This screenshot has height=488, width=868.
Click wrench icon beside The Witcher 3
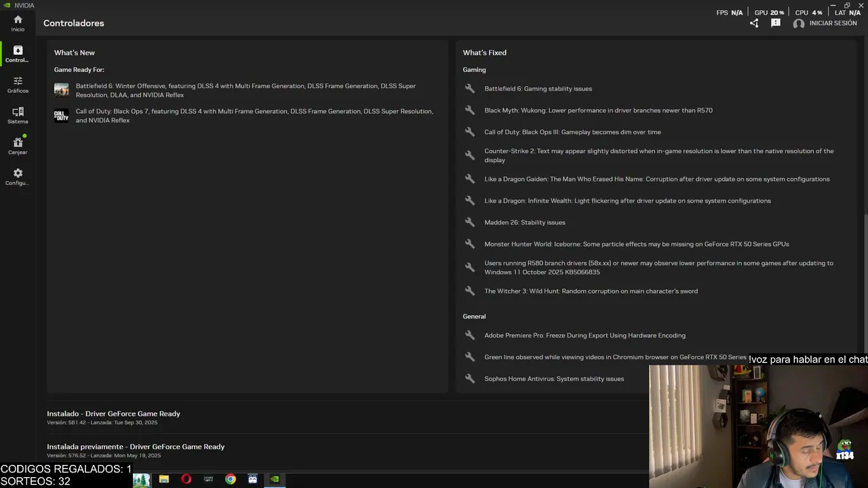coord(470,291)
